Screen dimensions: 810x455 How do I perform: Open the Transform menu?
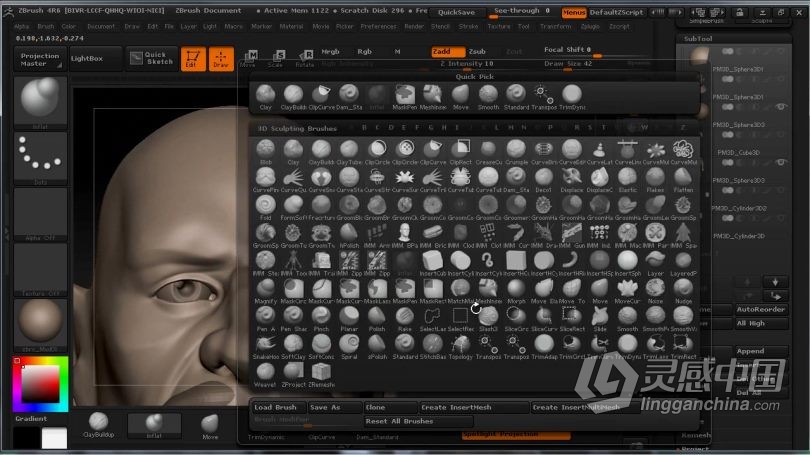[x=555, y=26]
